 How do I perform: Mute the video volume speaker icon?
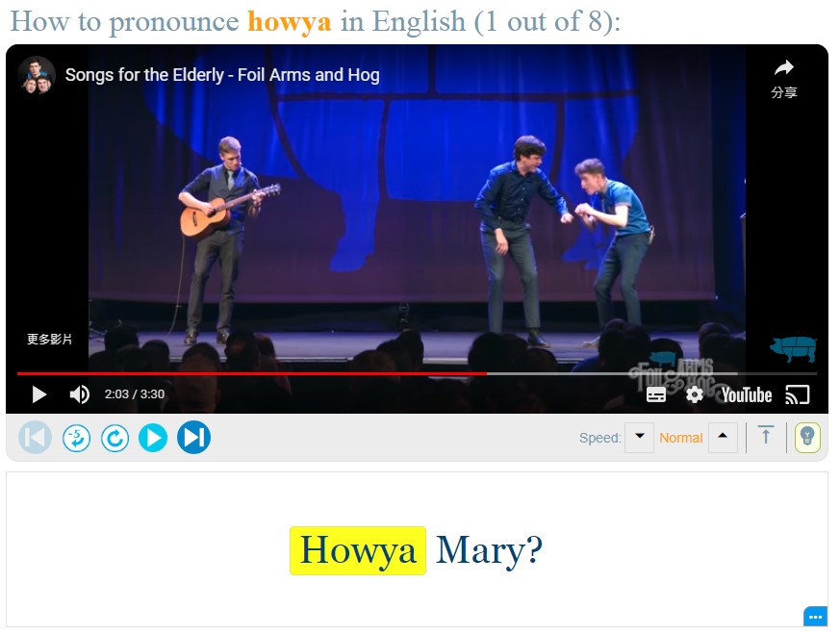79,394
